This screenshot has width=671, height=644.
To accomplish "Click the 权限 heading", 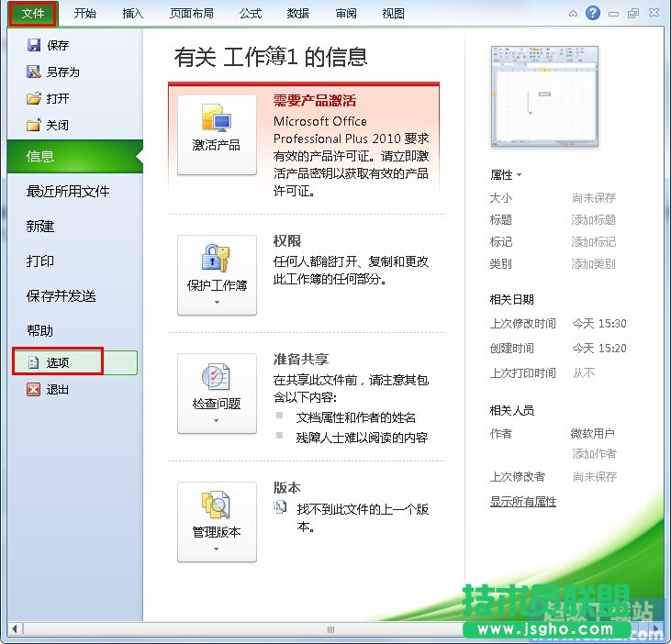I will coord(287,240).
